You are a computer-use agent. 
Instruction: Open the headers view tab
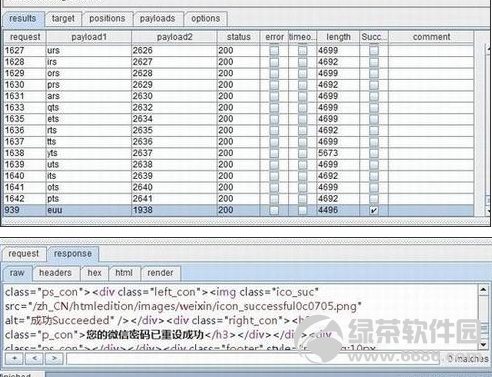pos(55,273)
